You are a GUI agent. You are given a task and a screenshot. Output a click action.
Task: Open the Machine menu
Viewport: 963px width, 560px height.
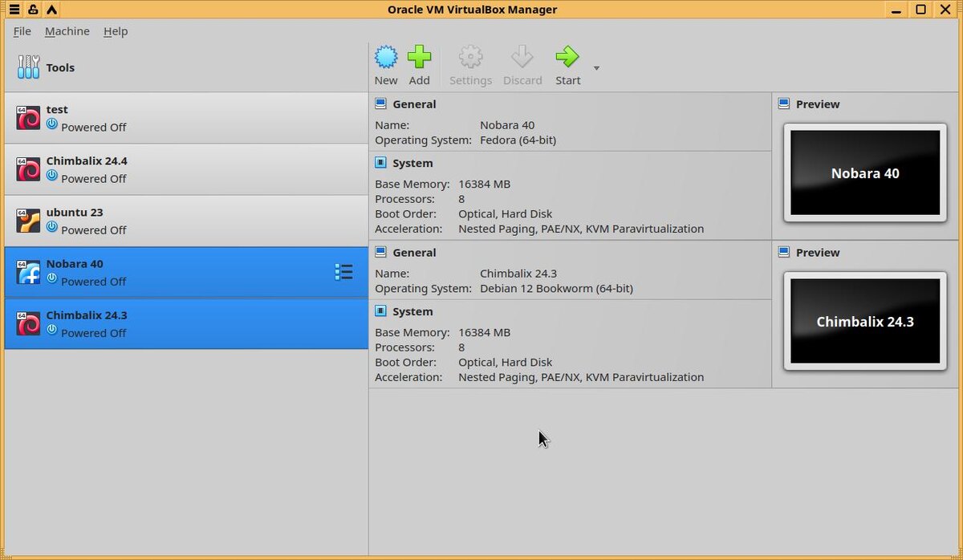tap(67, 31)
